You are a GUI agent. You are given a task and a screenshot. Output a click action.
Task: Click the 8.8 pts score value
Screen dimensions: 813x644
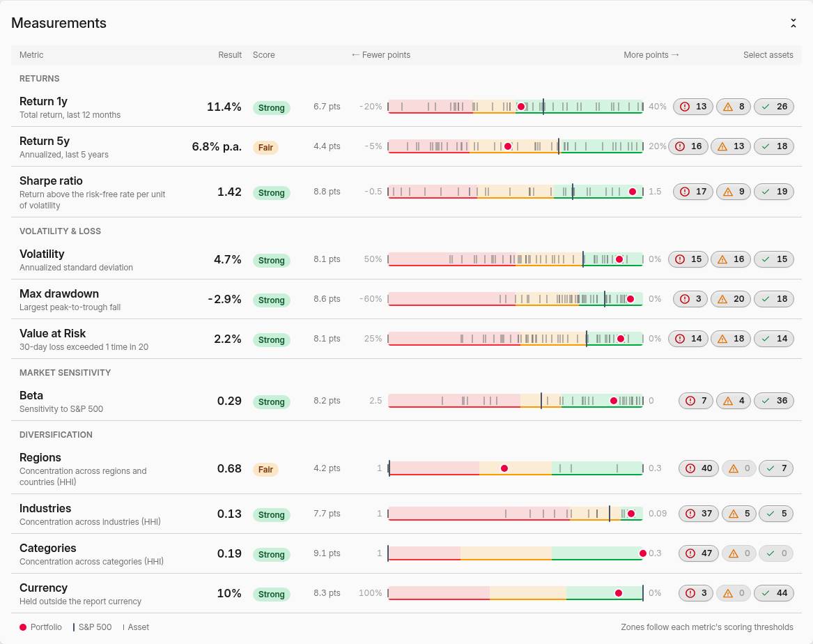327,192
